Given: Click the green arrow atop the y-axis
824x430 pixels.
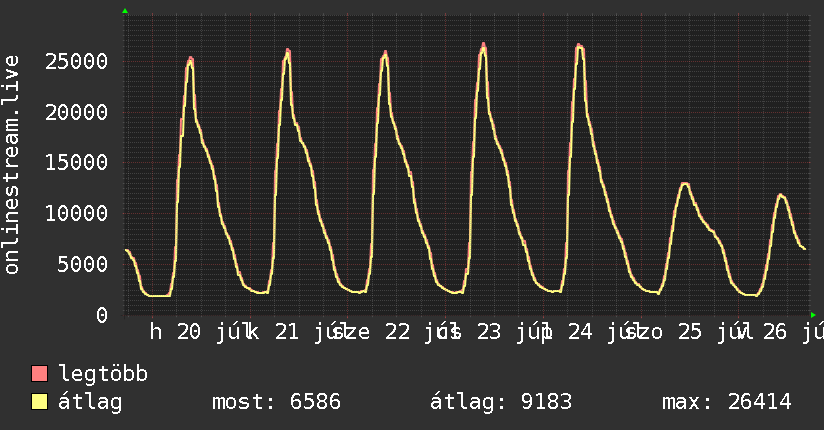Looking at the screenshot, I should pyautogui.click(x=125, y=11).
